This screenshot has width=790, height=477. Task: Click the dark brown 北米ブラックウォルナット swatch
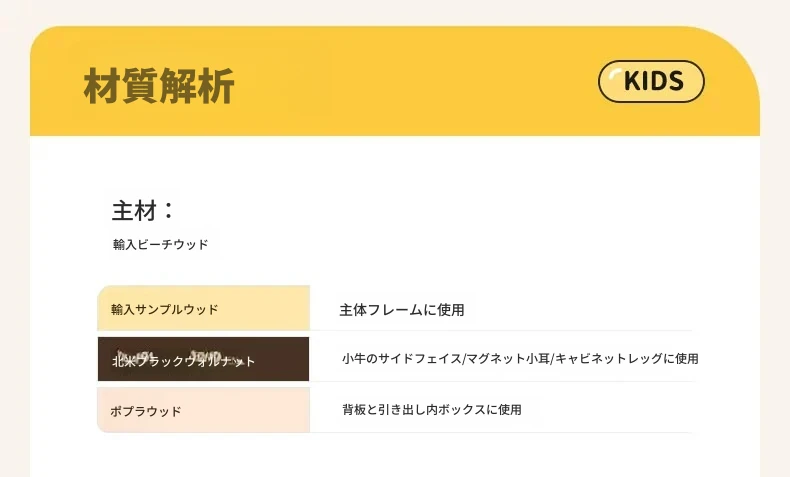pos(204,359)
